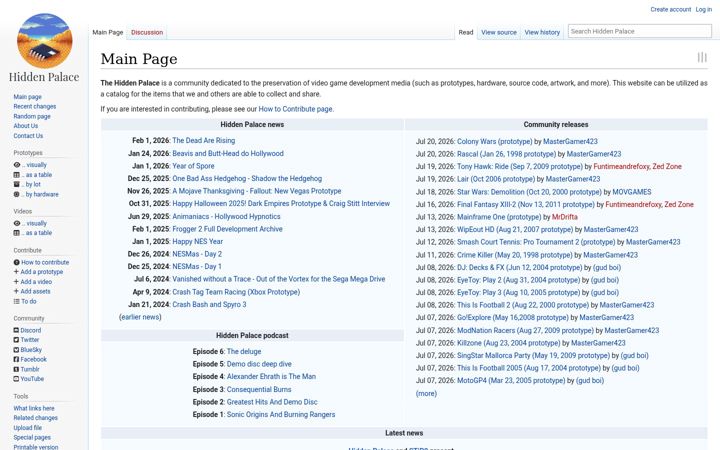The height and width of the screenshot is (450, 720).
Task: Switch to the Discussion tab
Action: click(147, 32)
